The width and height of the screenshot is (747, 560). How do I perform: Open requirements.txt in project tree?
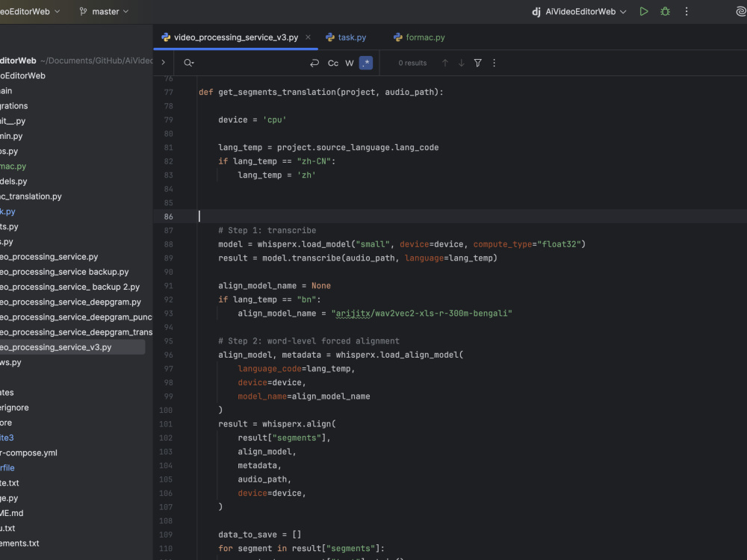tap(19, 544)
